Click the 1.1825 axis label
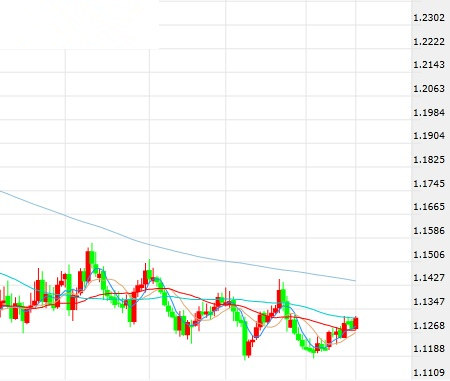Viewport: 450px width, 381px height. pos(429,160)
